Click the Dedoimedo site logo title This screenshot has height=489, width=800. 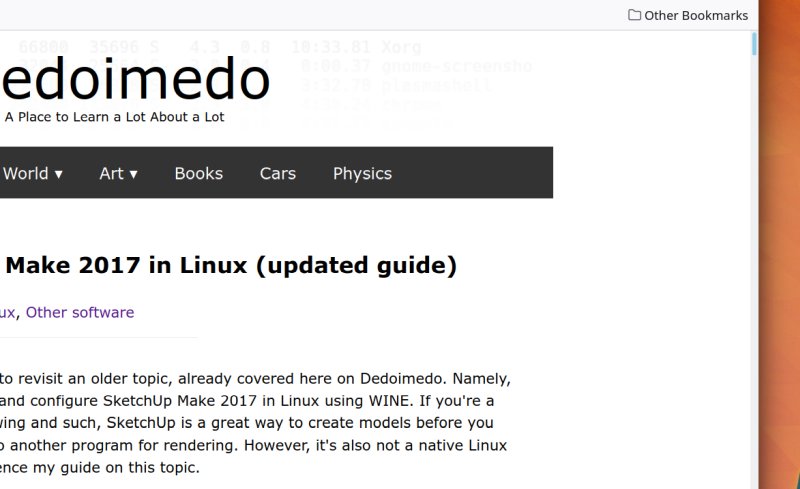tap(136, 82)
